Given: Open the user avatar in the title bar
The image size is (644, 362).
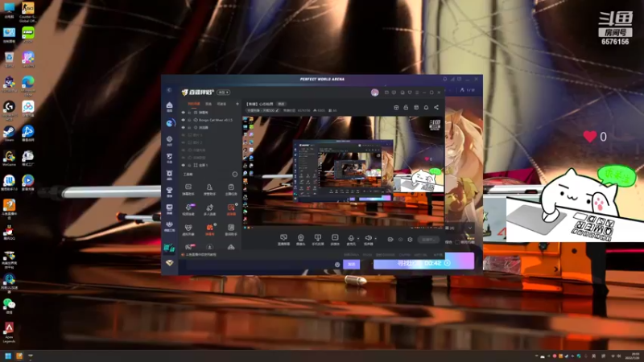Looking at the screenshot, I should click(374, 93).
